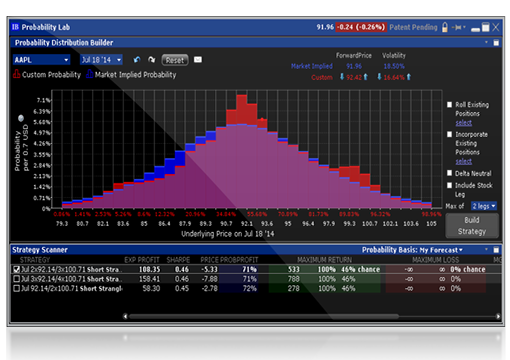Click MAXIMUM LOSS column header
Screen dimensions: 510x360
pyautogui.click(x=436, y=260)
